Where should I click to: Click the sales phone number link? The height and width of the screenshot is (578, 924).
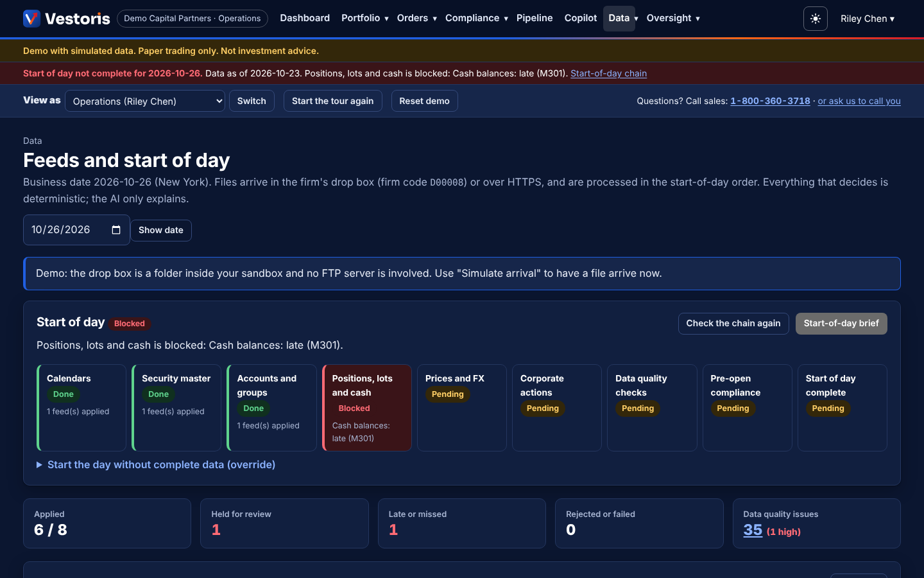pyautogui.click(x=770, y=101)
